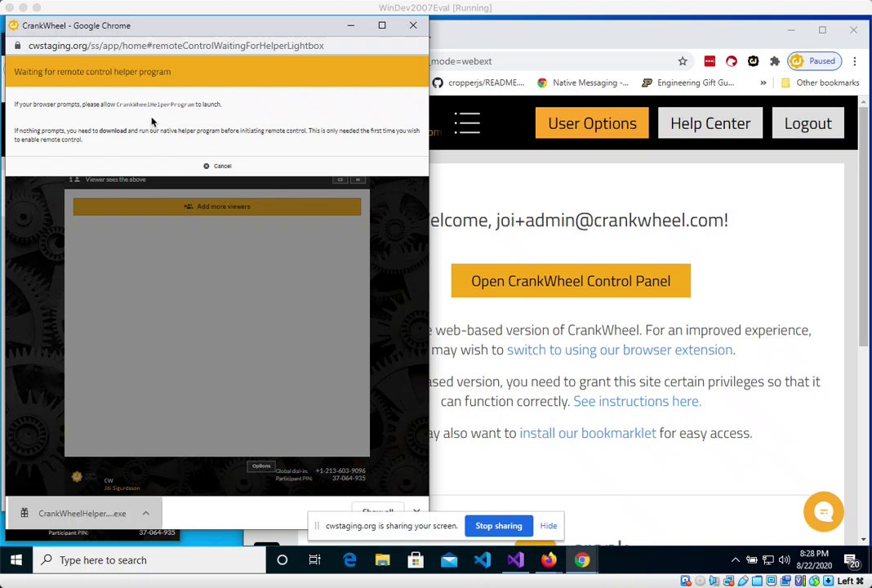This screenshot has width=872, height=588.
Task: Click the volume speaker tray icon
Action: [784, 560]
